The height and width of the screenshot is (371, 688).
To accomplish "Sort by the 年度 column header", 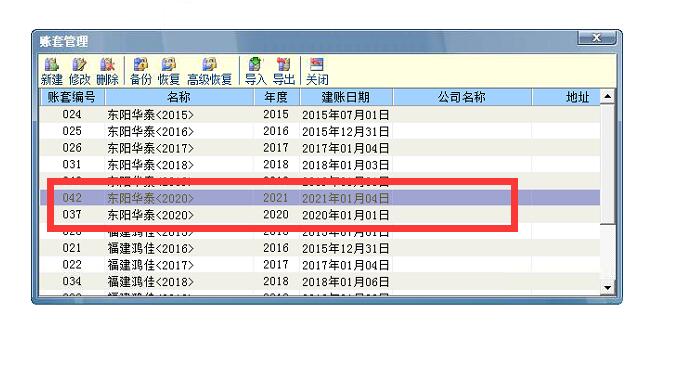I will [276, 97].
